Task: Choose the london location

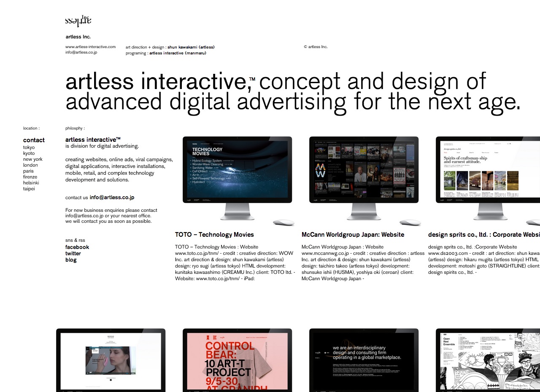Action: (30, 165)
